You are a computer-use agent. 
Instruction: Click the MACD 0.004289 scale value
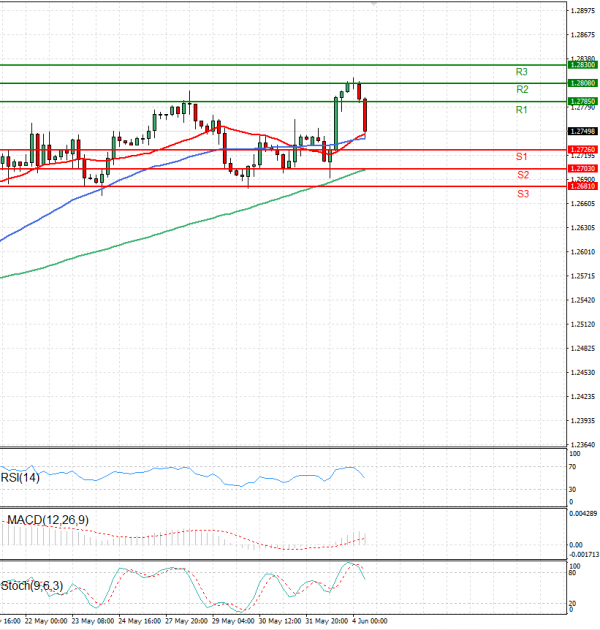point(583,513)
